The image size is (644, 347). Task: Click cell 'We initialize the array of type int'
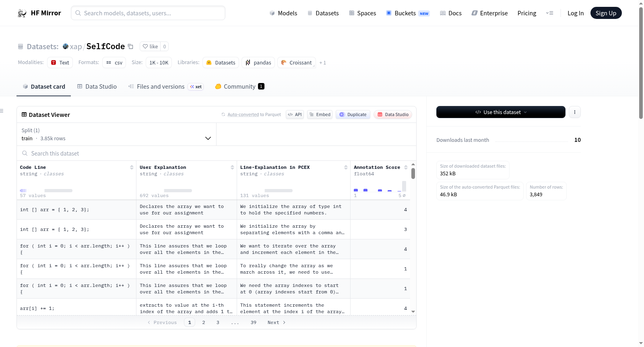[x=293, y=210]
